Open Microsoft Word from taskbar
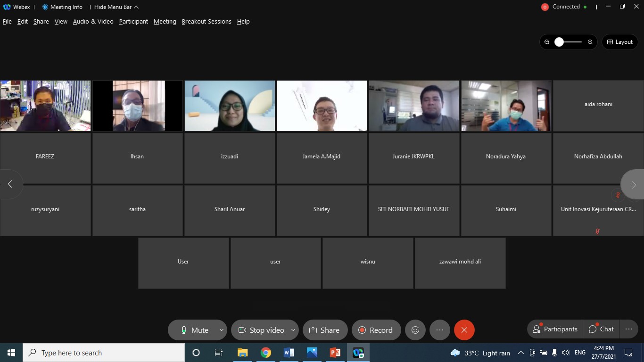 [x=289, y=353]
